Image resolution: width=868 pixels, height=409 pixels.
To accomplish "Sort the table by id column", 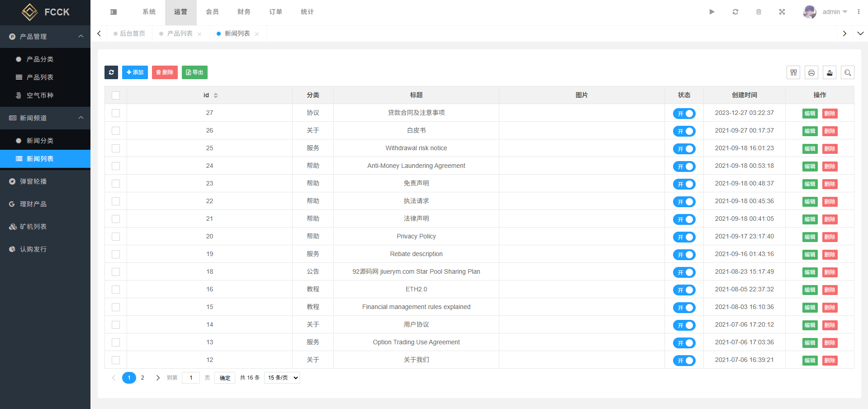I will 216,95.
